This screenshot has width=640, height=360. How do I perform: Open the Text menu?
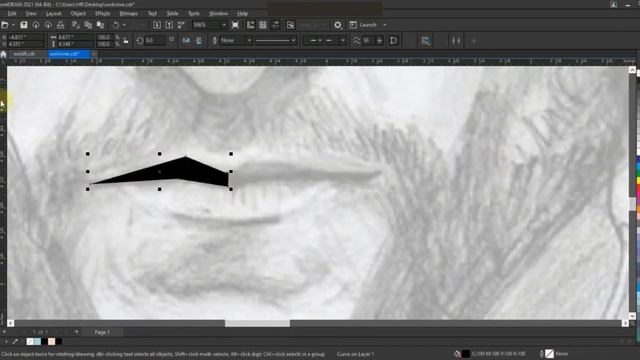pyautogui.click(x=152, y=13)
